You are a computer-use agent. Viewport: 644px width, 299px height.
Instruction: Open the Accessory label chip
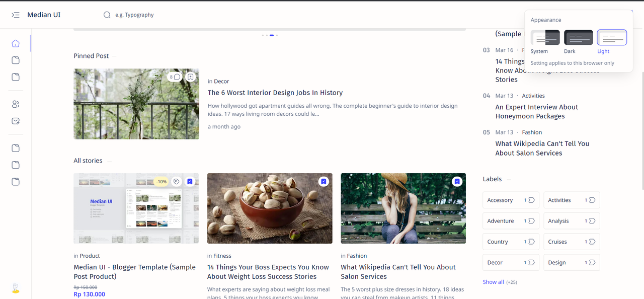(511, 200)
